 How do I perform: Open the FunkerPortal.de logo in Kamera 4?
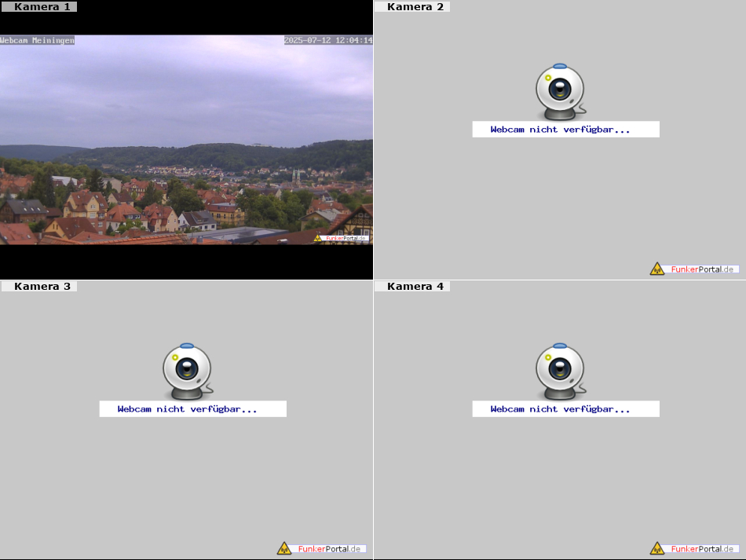(x=695, y=548)
